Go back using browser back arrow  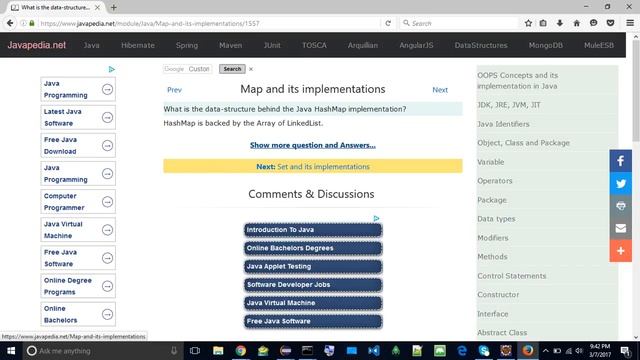coord(10,23)
